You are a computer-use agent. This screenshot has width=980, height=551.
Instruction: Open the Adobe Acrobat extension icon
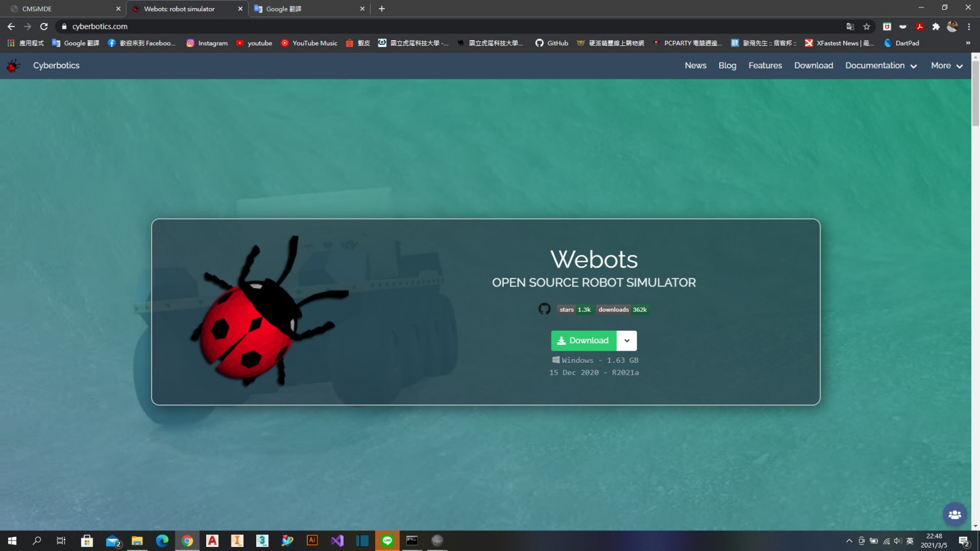(920, 26)
